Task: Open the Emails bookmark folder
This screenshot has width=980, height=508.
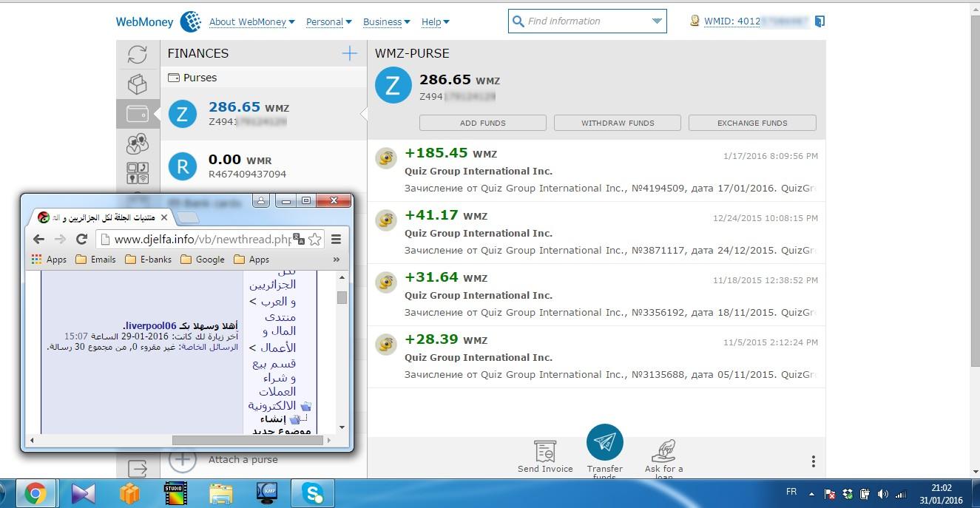Action: point(95,260)
